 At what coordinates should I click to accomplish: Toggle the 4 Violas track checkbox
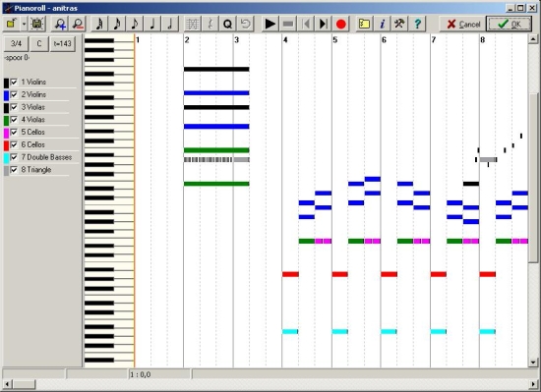pyautogui.click(x=14, y=120)
